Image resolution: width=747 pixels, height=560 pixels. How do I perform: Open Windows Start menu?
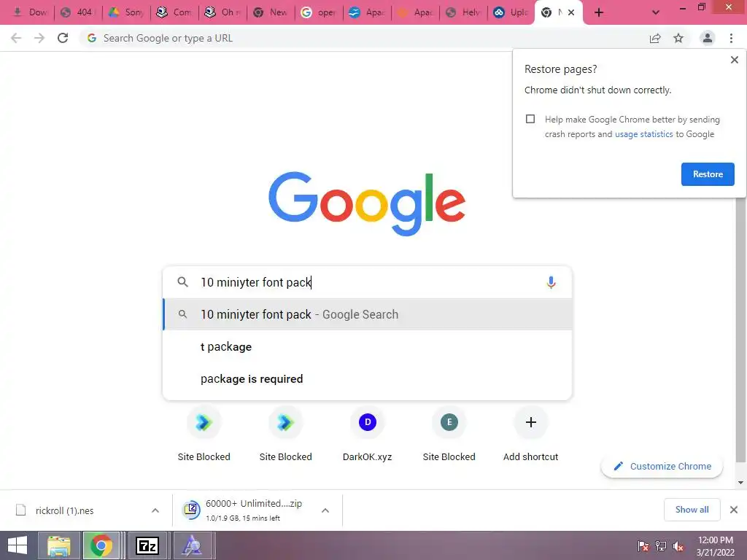[18, 545]
